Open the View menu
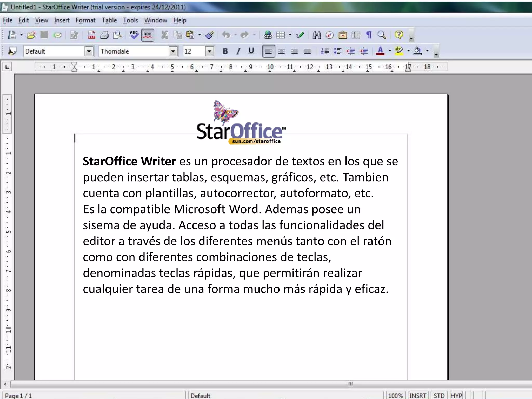 pyautogui.click(x=42, y=20)
